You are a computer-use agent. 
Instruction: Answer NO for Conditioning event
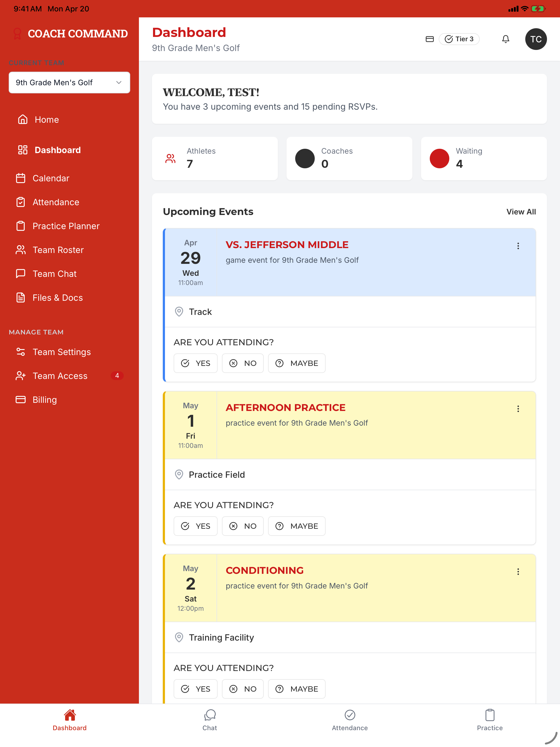click(x=243, y=689)
